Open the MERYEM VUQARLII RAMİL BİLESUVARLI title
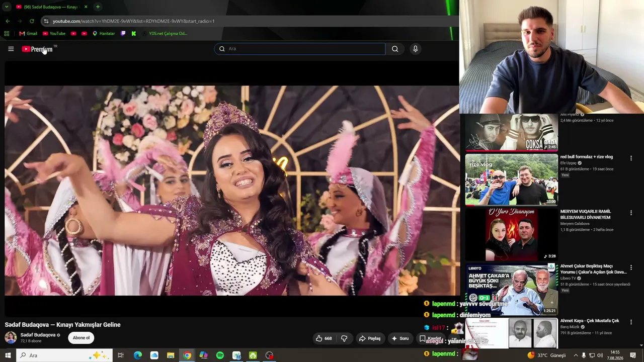The width and height of the screenshot is (644, 362). [x=586, y=215]
